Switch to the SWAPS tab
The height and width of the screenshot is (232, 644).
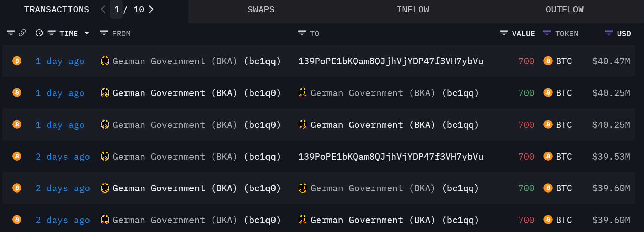(261, 10)
